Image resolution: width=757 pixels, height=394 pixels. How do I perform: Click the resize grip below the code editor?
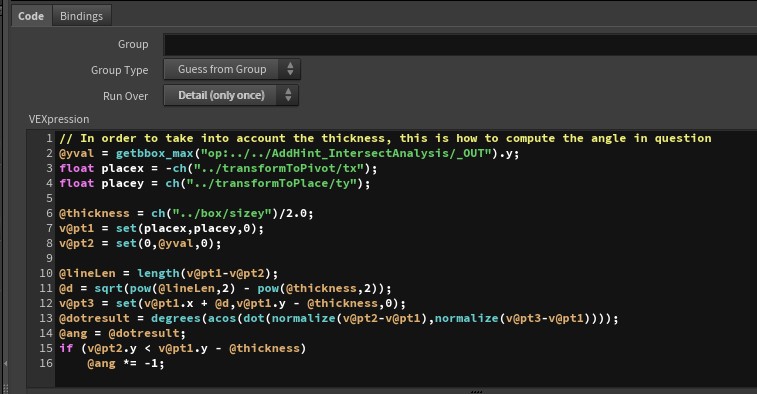(x=476, y=391)
